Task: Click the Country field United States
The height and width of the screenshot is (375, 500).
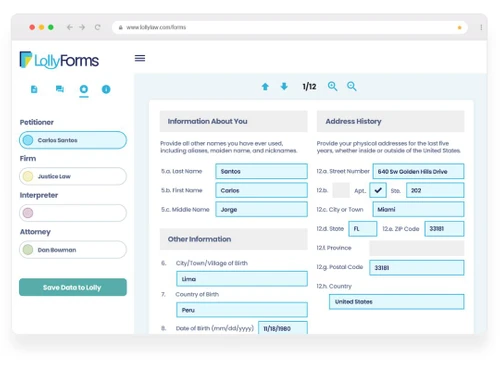Action: [x=397, y=302]
